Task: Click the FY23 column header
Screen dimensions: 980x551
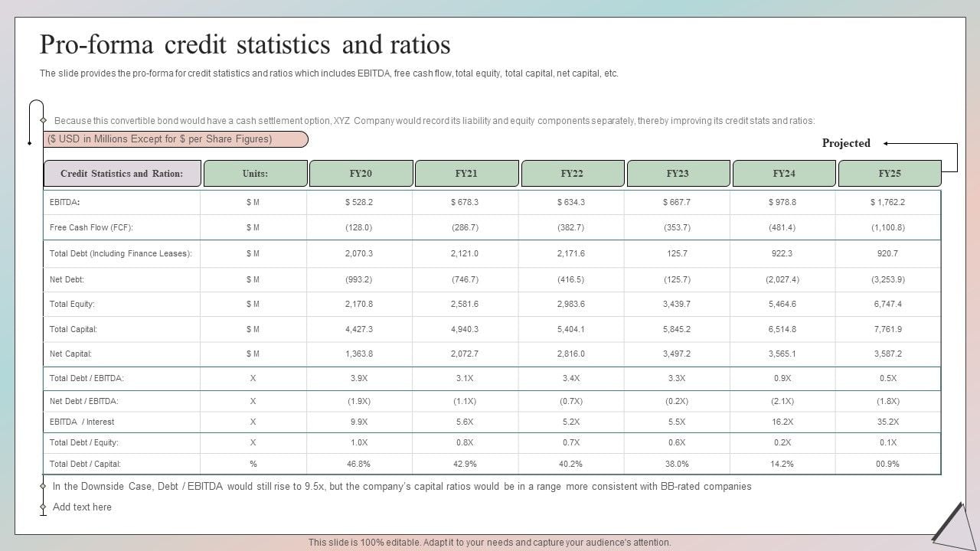Action: 678,174
